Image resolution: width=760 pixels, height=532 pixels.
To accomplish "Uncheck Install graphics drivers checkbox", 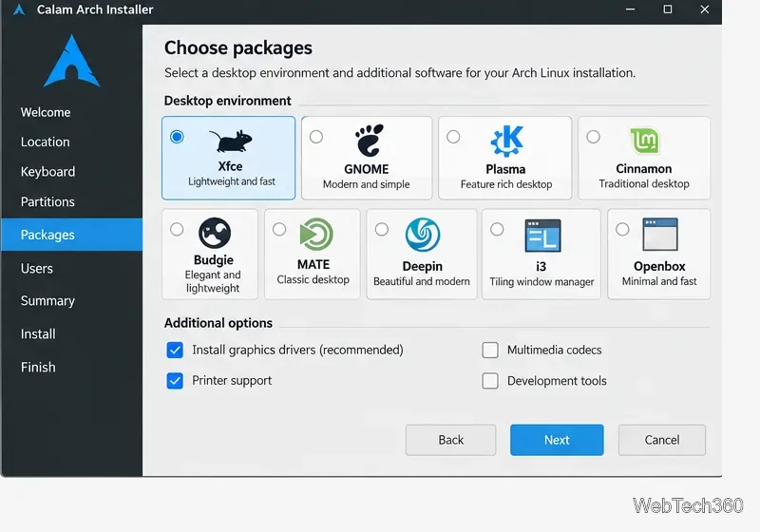I will [175, 350].
